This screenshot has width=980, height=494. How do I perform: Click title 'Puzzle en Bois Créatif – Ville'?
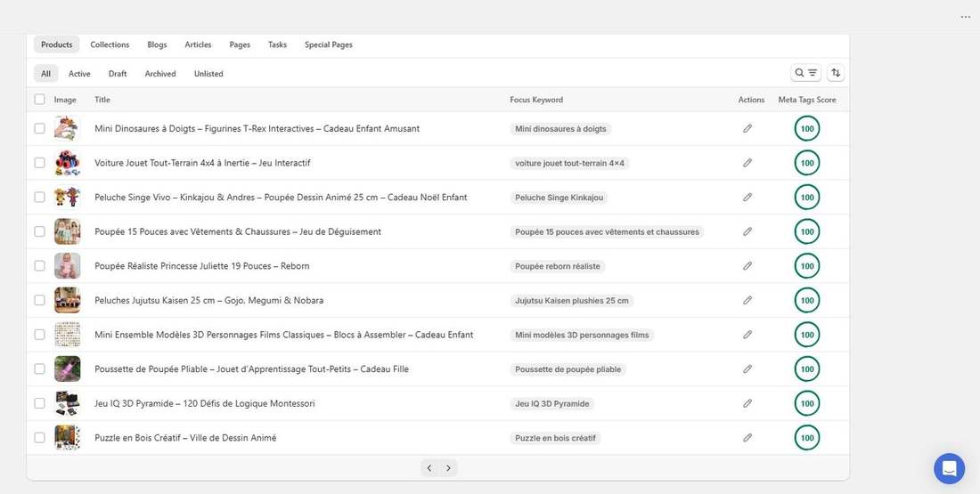point(185,438)
